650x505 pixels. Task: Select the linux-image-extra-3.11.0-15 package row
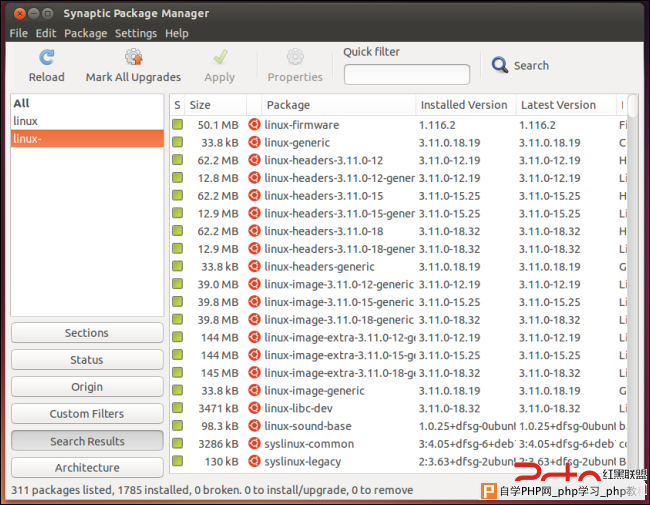[398, 355]
